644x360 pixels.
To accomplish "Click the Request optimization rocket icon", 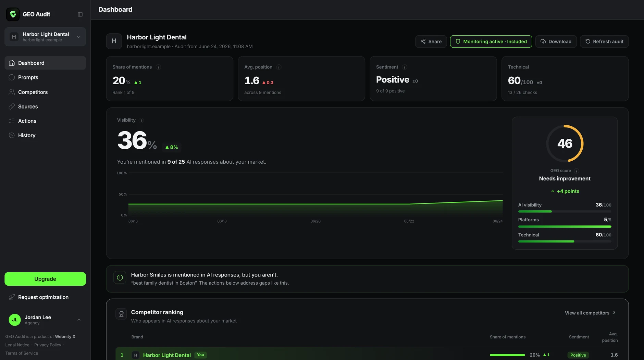I will (12, 297).
